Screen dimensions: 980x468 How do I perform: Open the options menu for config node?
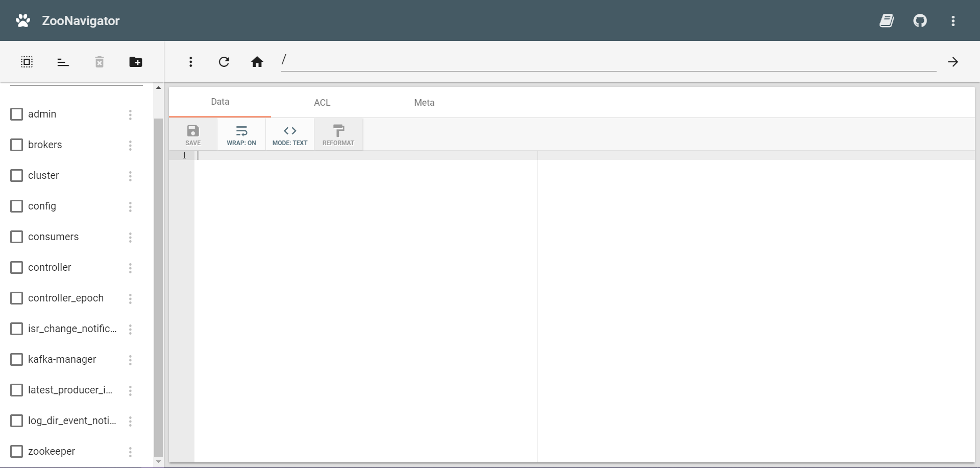click(130, 206)
